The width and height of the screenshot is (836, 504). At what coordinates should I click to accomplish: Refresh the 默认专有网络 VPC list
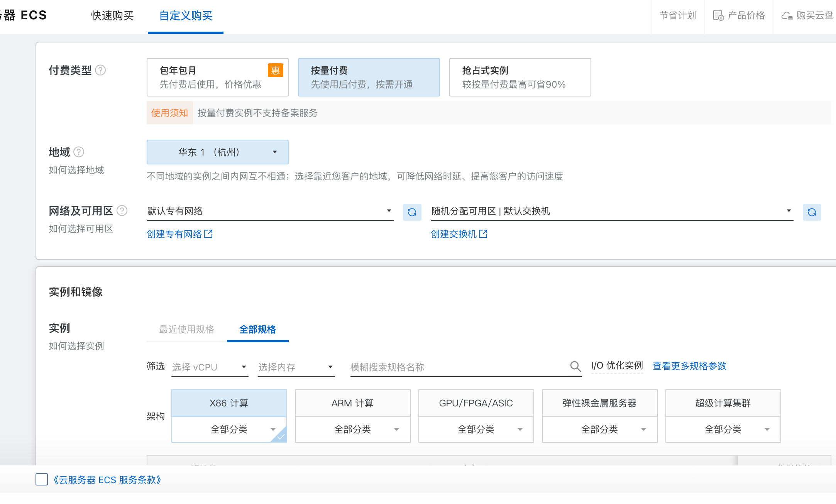[412, 212]
